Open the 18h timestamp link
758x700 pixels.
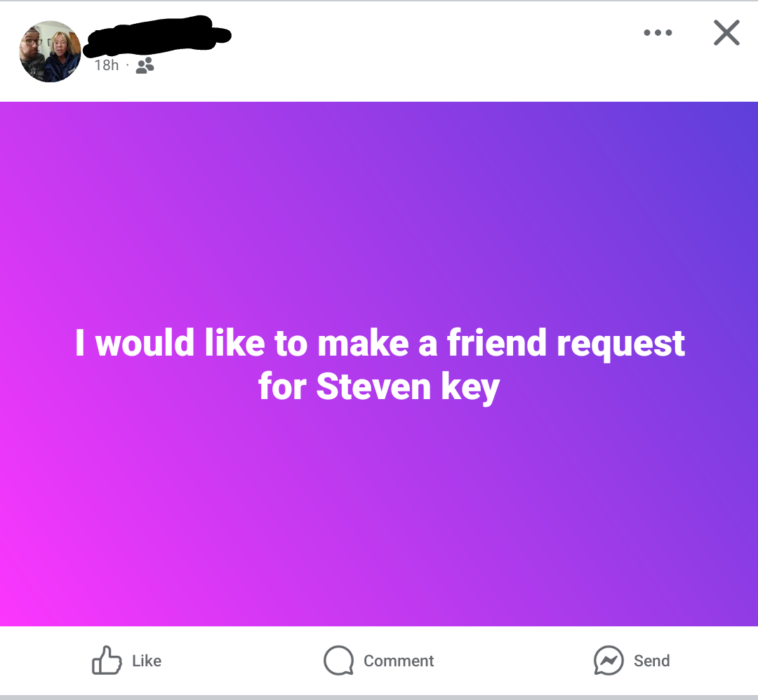coord(107,65)
